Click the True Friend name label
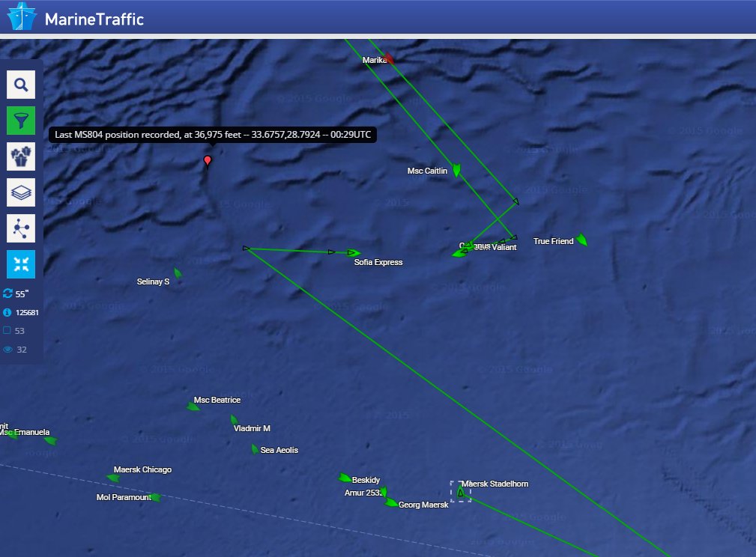 (x=553, y=241)
